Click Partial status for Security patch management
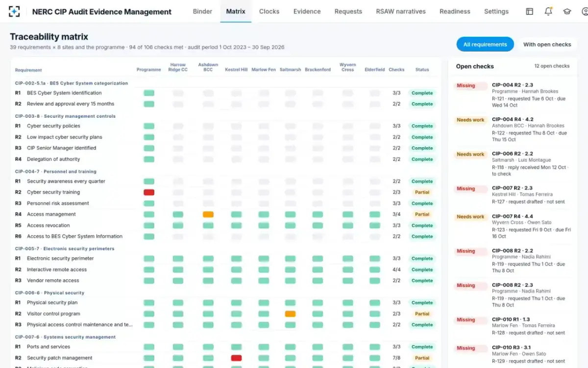Screen dimensions: 588x368 tap(422, 358)
